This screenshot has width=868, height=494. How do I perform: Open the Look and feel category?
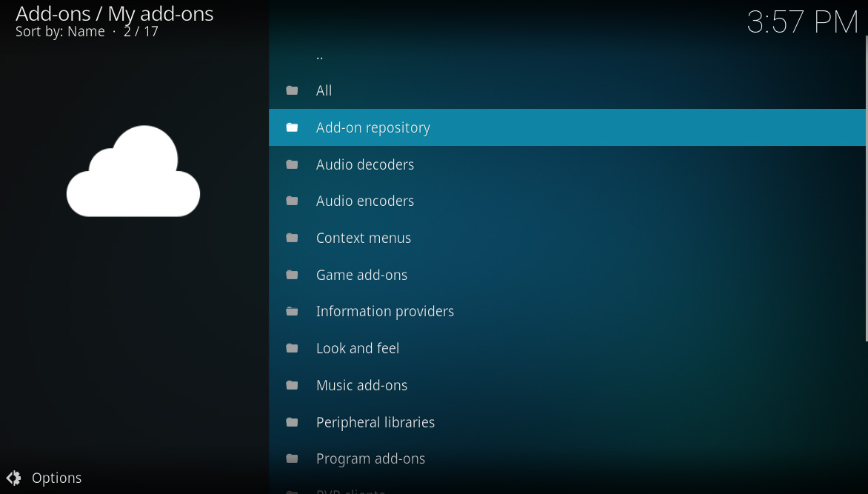[x=567, y=348]
